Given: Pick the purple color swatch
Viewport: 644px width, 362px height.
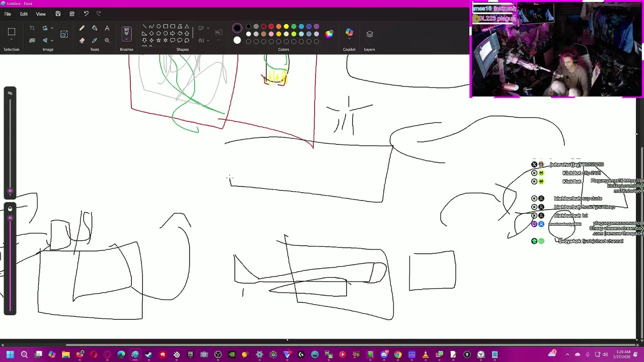Looking at the screenshot, I should [316, 26].
